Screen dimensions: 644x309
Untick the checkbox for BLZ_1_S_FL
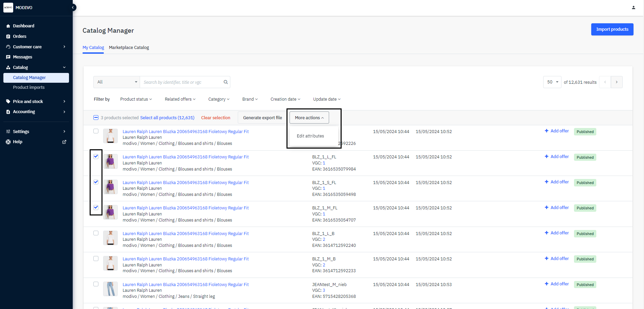96,182
